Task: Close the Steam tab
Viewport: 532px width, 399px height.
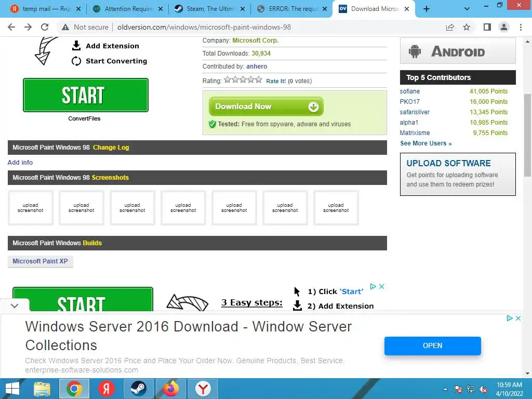Action: (x=243, y=9)
